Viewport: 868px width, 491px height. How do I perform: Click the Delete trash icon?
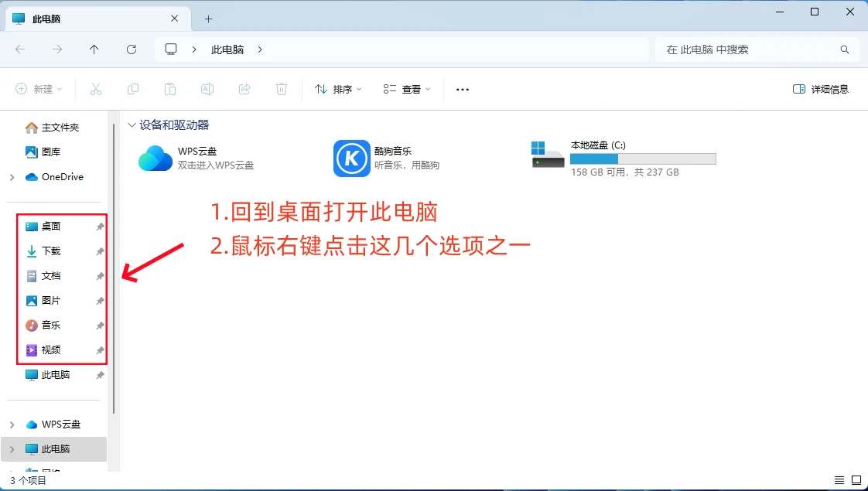coord(282,89)
